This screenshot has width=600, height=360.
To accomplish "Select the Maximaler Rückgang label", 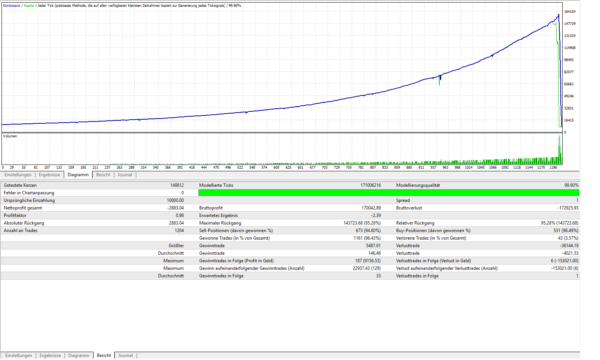I will (220, 223).
